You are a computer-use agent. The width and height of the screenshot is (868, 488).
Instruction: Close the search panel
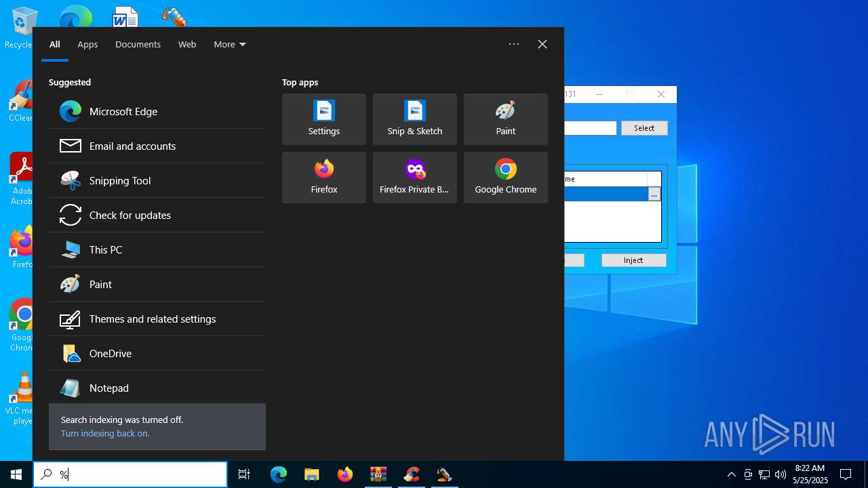pos(542,44)
